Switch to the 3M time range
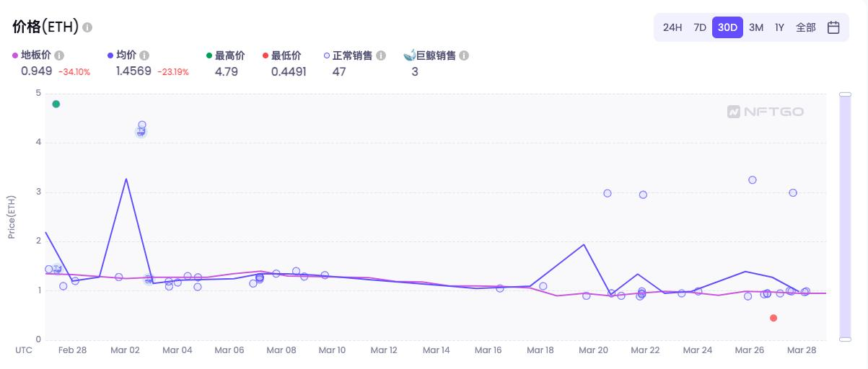This screenshot has height=369, width=868. pos(756,27)
